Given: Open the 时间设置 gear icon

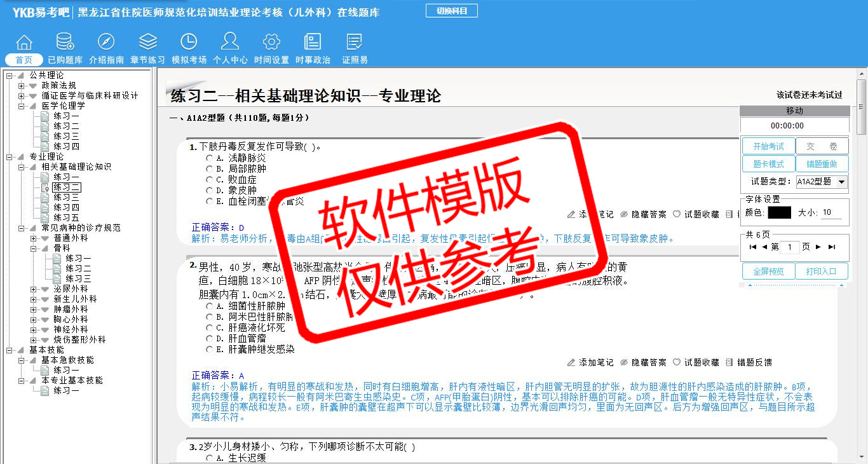Looking at the screenshot, I should click(x=271, y=43).
